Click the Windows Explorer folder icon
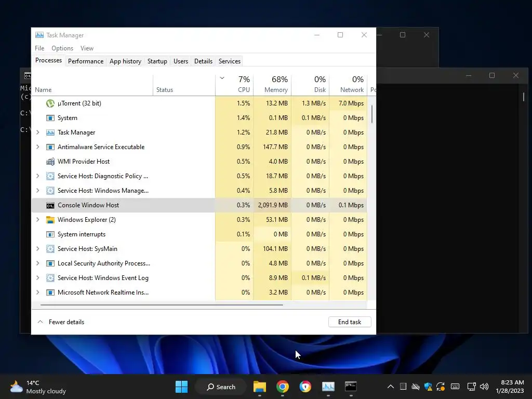Screen dimensions: 532x399 50,220
